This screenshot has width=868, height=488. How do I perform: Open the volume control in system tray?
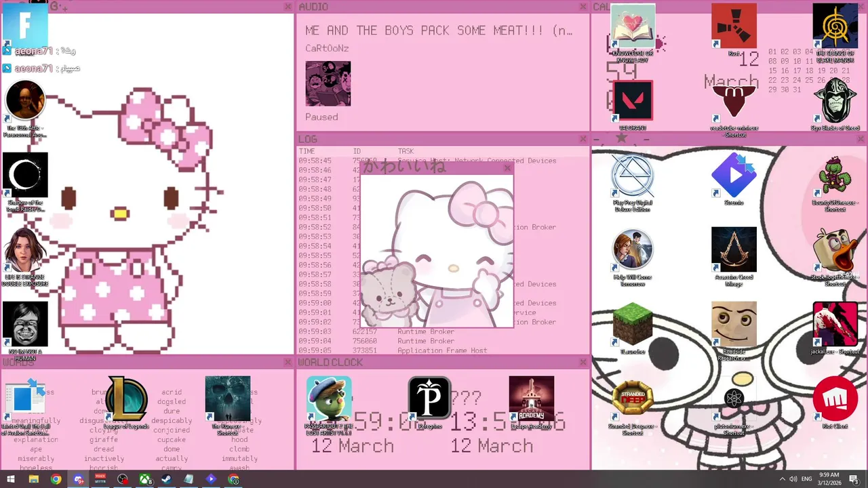point(793,479)
